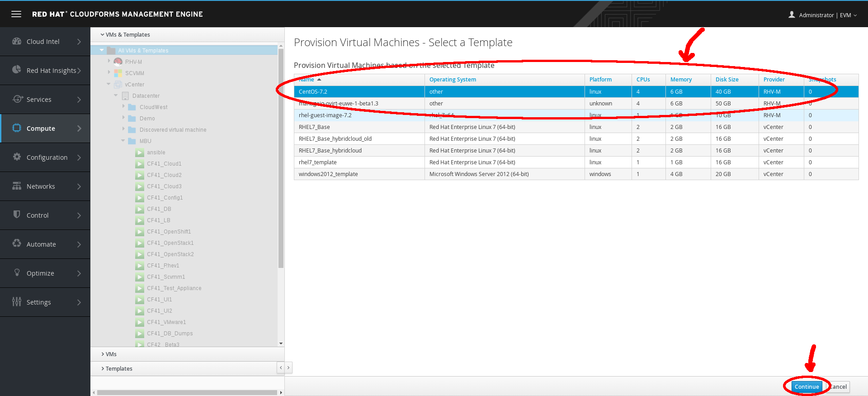The height and width of the screenshot is (396, 868).
Task: Select the RHEL7_Base template row
Action: (x=576, y=127)
